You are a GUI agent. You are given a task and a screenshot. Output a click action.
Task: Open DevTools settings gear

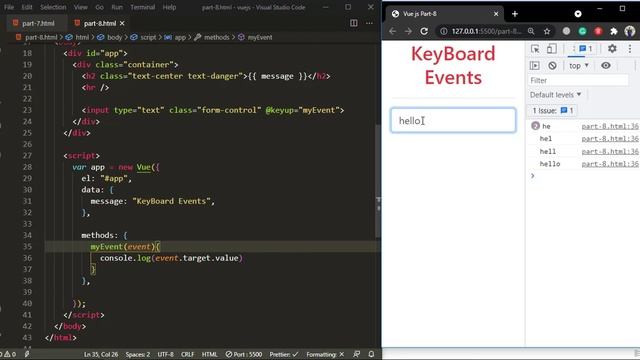(x=612, y=49)
